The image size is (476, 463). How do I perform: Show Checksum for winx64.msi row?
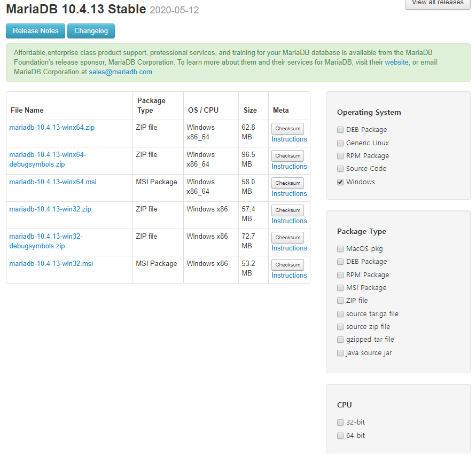point(287,183)
